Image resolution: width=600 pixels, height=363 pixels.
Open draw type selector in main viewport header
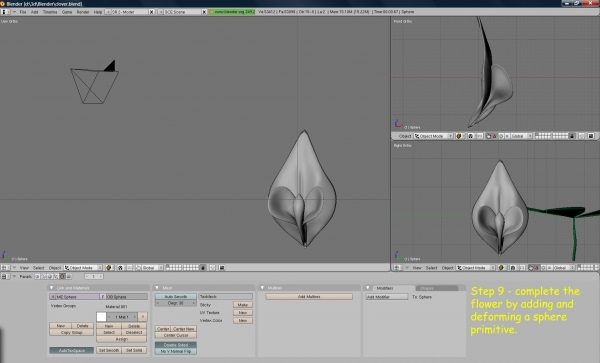pos(109,268)
